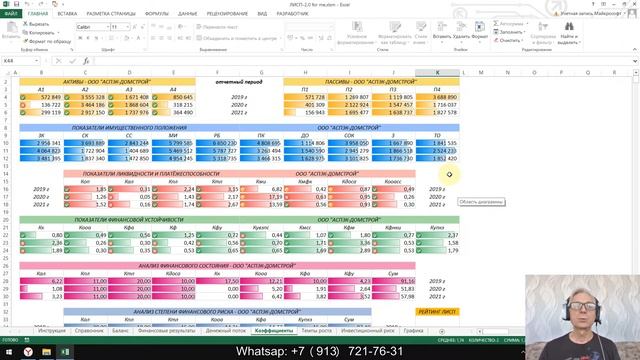Add a new sheet with plus button

(442, 331)
